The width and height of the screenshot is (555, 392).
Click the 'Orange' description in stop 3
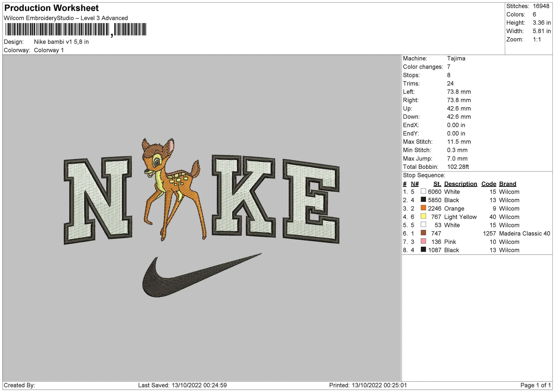[454, 208]
